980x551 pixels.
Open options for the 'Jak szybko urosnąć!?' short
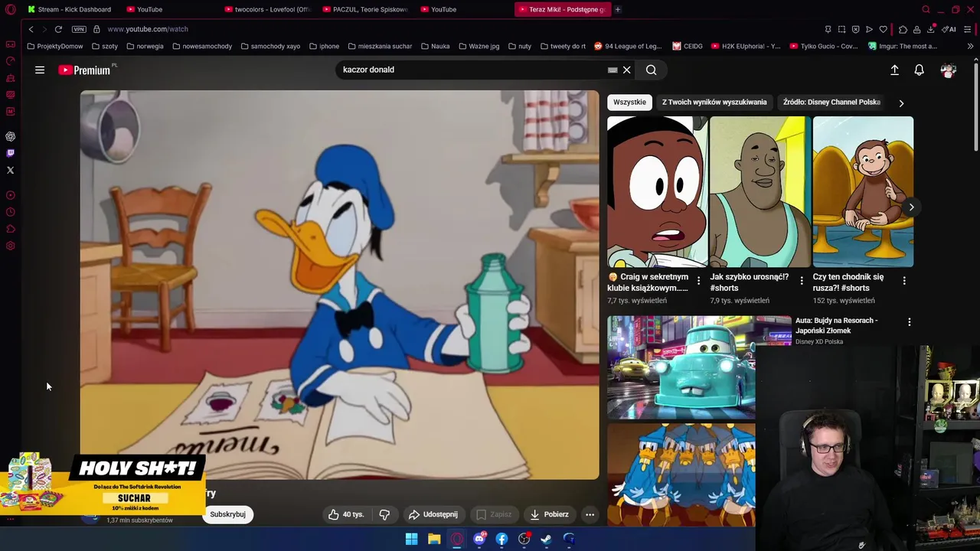coord(802,281)
